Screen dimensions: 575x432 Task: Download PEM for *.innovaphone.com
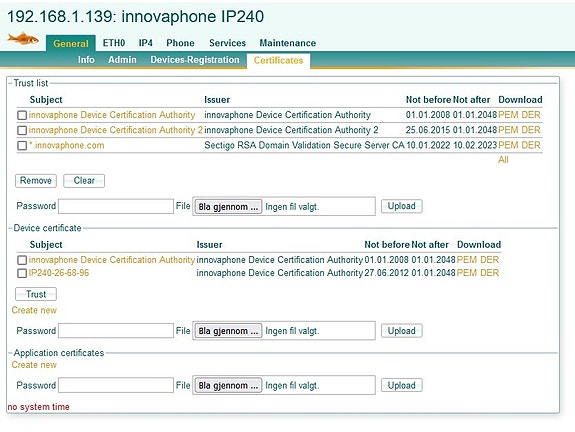point(508,145)
